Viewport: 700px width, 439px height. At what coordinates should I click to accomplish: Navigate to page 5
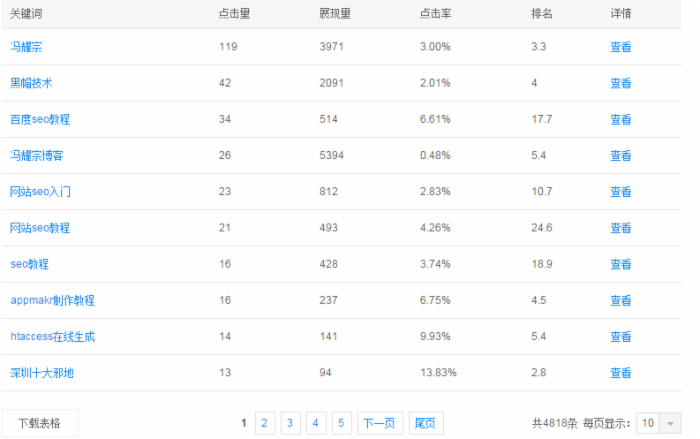341,423
